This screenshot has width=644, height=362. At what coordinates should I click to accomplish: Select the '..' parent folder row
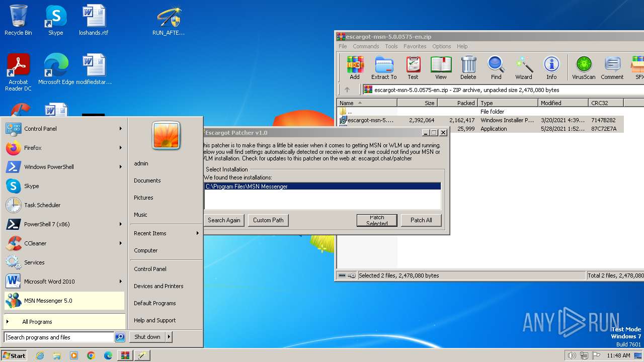480,112
